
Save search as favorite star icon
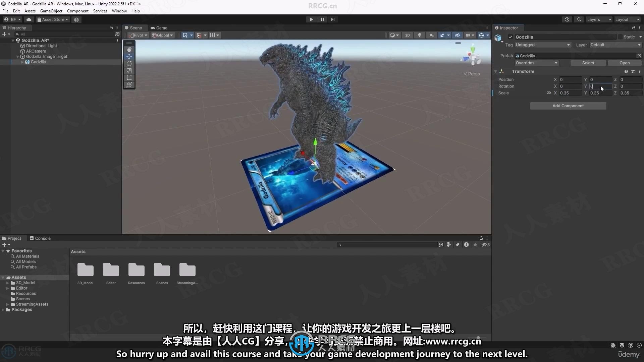pyautogui.click(x=475, y=245)
